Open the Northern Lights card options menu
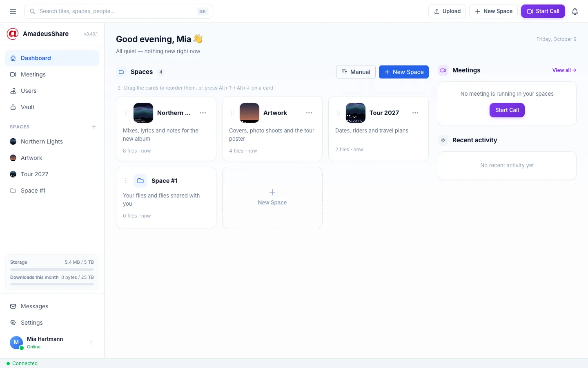This screenshot has height=368, width=588. 203,113
